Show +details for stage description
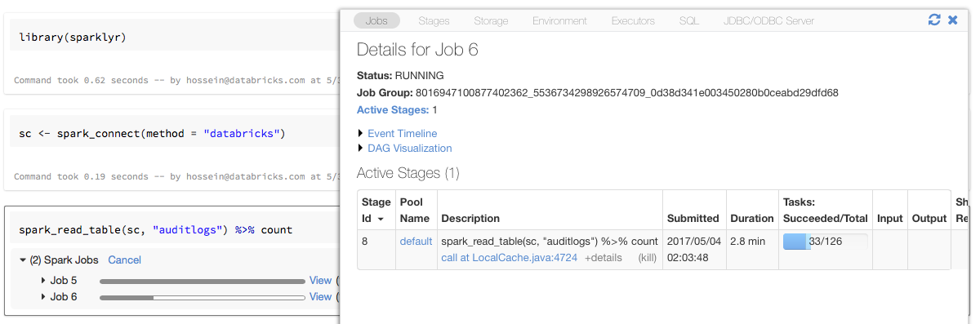The image size is (980, 324). pyautogui.click(x=603, y=258)
